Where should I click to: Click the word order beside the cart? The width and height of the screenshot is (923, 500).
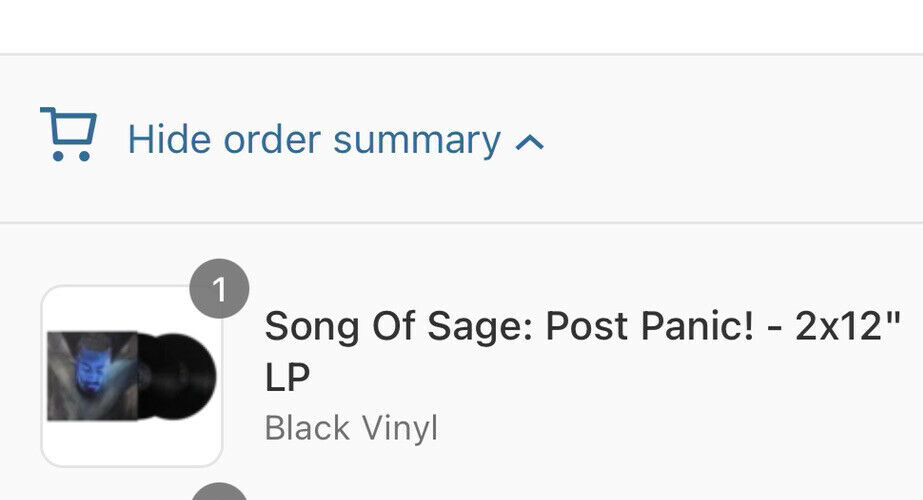point(272,141)
